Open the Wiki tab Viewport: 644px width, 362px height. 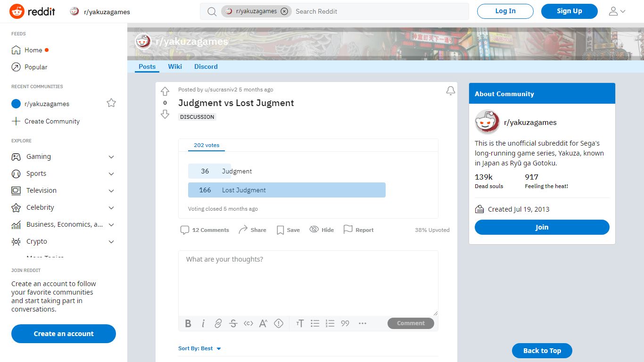pos(175,66)
